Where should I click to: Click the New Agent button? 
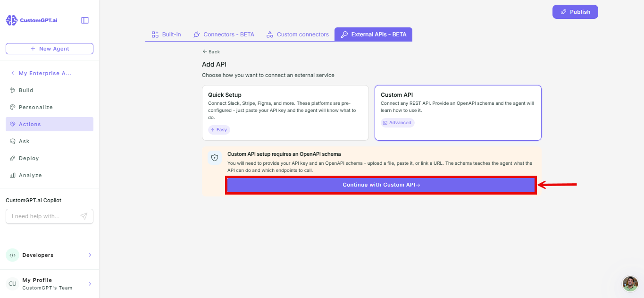(50, 49)
